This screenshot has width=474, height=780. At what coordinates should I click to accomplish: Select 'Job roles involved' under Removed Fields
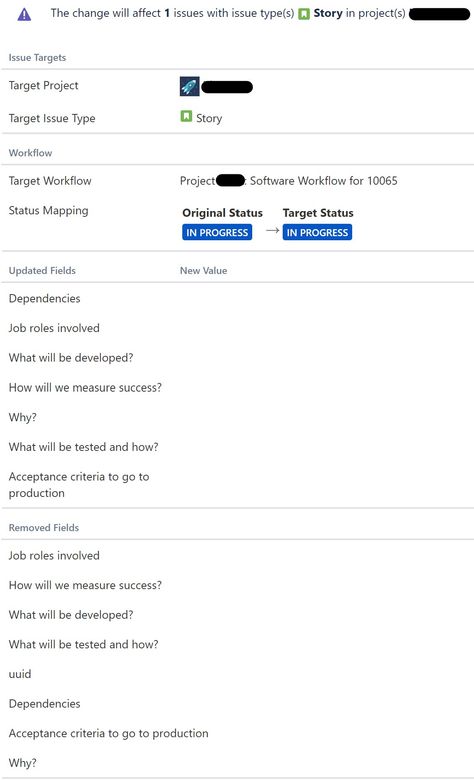[x=54, y=556]
